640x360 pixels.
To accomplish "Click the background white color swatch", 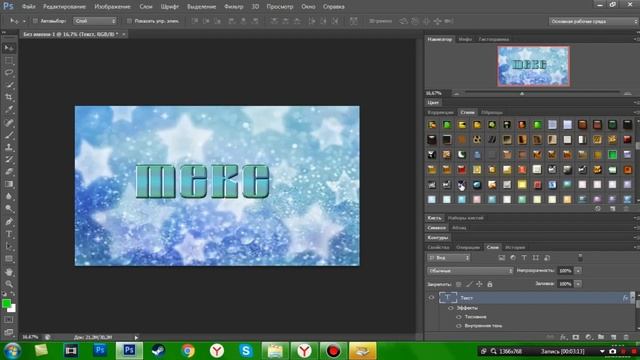I will point(12,309).
